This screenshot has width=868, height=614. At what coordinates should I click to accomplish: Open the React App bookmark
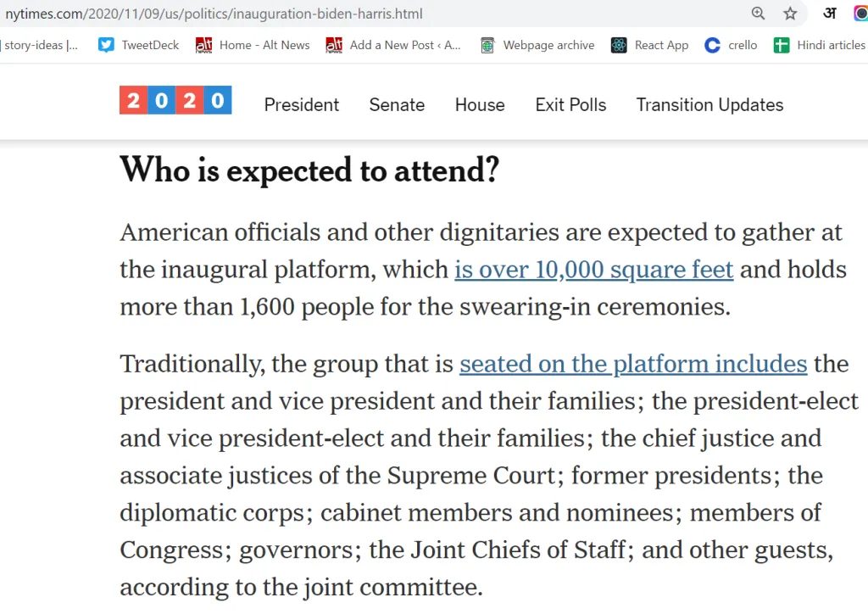650,45
